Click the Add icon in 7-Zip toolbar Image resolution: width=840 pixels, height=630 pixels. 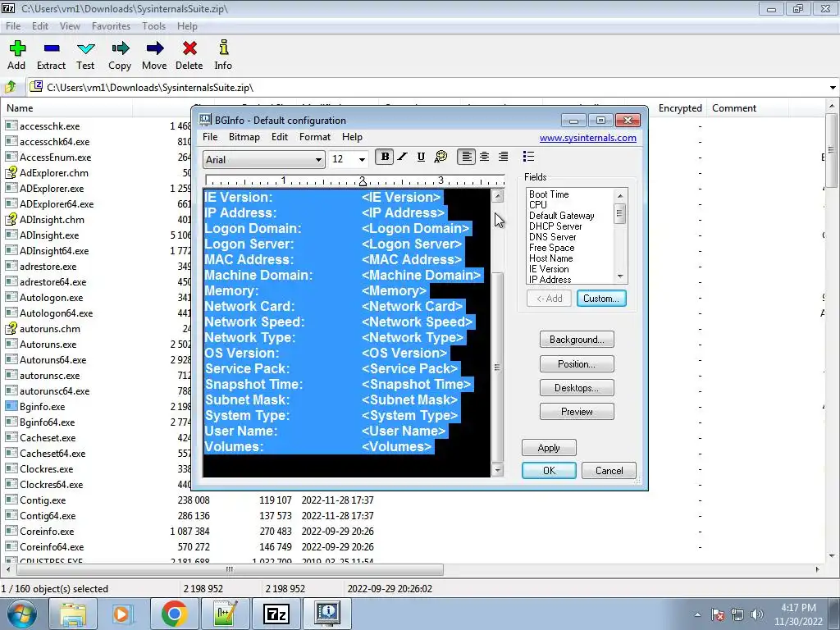pyautogui.click(x=17, y=49)
